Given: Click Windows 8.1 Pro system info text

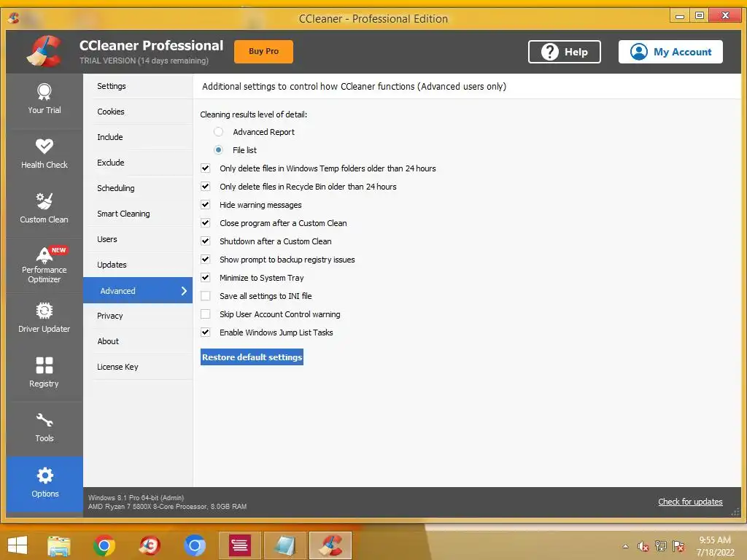Looking at the screenshot, I should (x=136, y=497).
